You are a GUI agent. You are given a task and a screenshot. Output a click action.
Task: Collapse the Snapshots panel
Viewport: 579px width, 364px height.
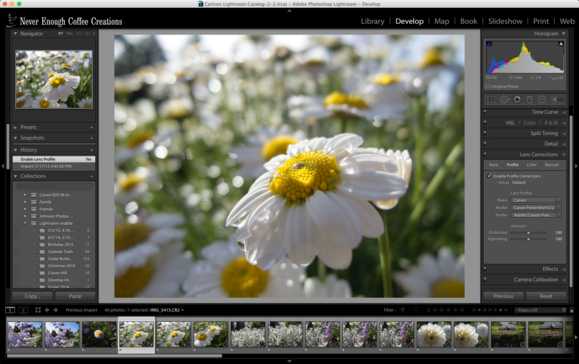pos(16,138)
